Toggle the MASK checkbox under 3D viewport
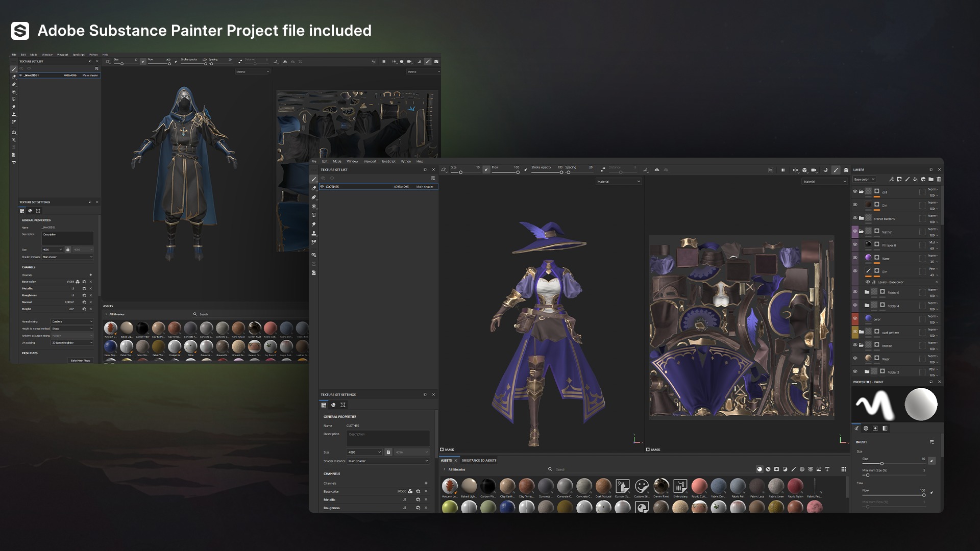The height and width of the screenshot is (551, 980). point(442,449)
